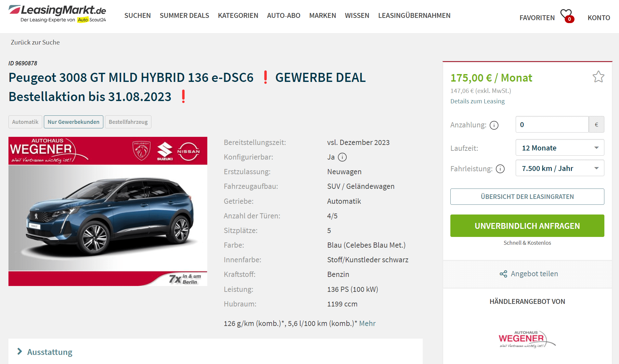Click the LeasingMarkt.de logo
This screenshot has width=619, height=364.
57,14
